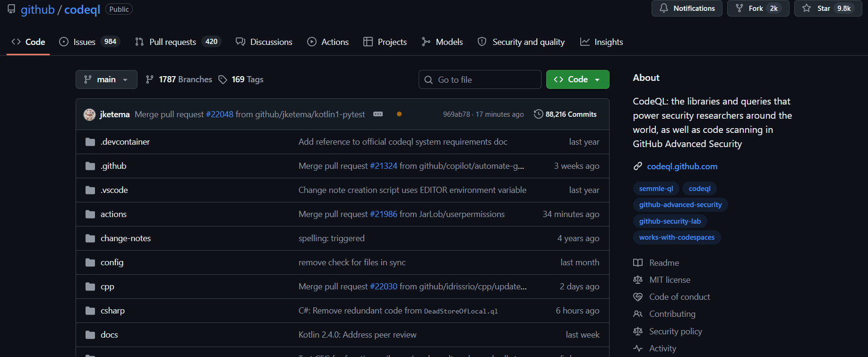
Task: Click the codeql repository name link
Action: [x=82, y=9]
